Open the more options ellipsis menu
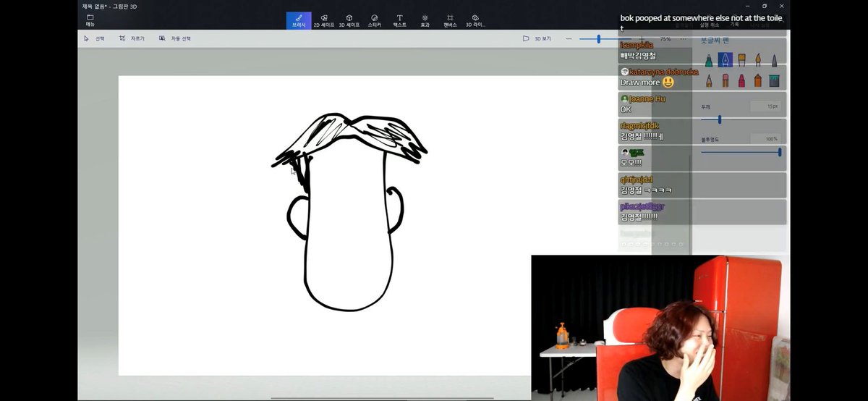 pos(684,38)
